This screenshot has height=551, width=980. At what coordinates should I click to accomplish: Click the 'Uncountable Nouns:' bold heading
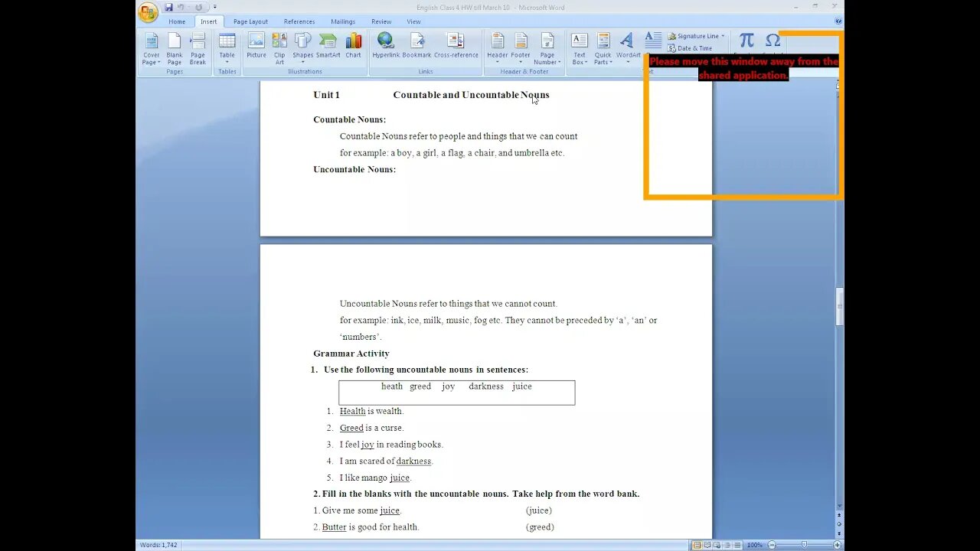354,169
